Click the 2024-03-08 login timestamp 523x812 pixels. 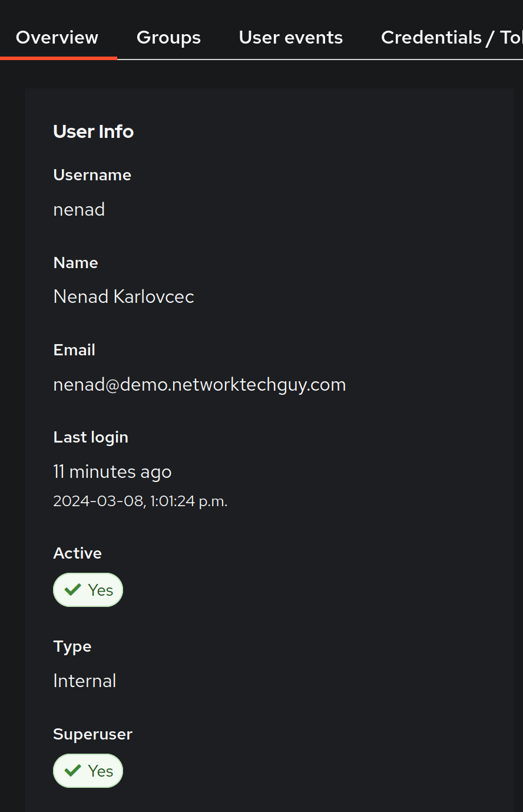coord(140,501)
